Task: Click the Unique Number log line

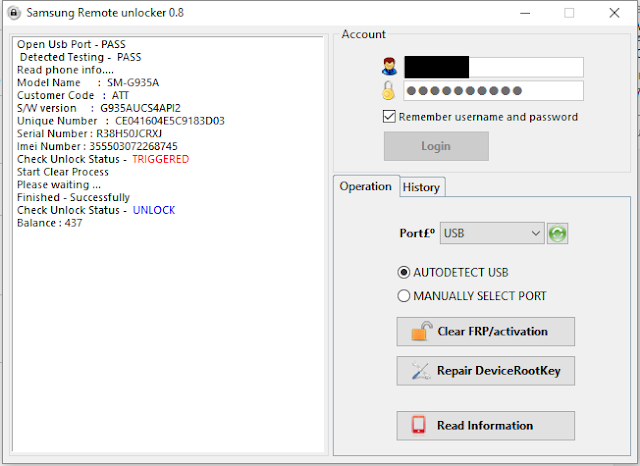Action: [121, 121]
